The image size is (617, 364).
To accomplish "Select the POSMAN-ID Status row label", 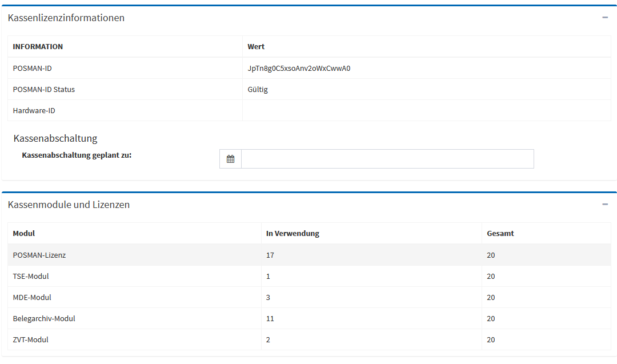I will pos(44,90).
